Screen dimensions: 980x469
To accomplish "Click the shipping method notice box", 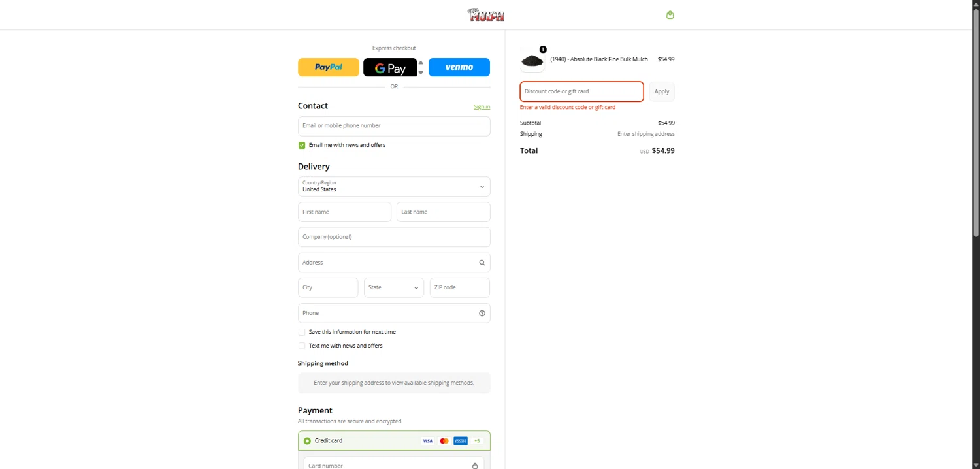I will (x=394, y=383).
